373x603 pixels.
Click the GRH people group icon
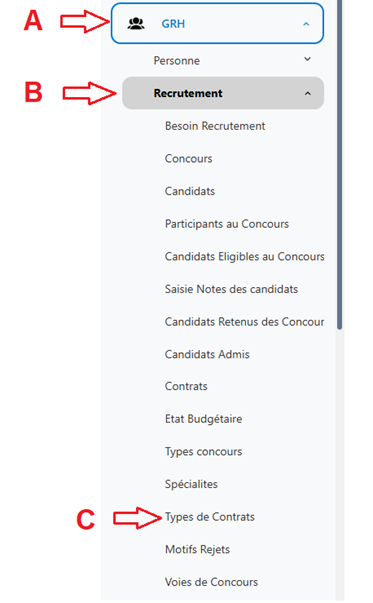point(136,24)
